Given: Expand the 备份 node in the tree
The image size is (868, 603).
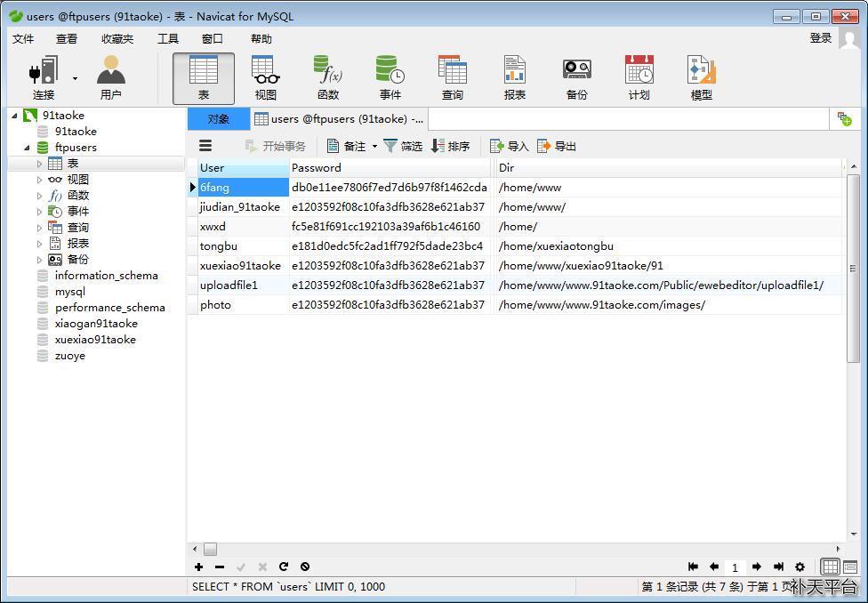Looking at the screenshot, I should (x=39, y=260).
